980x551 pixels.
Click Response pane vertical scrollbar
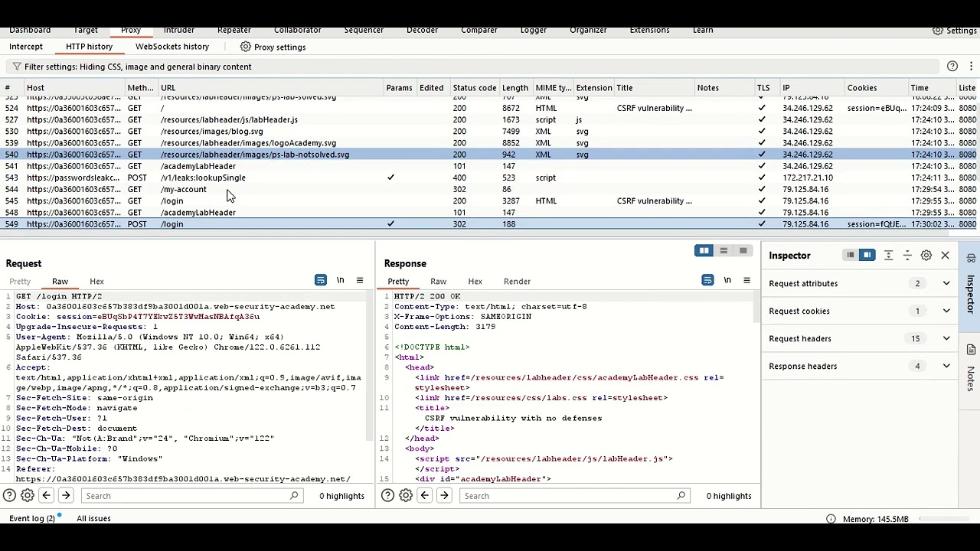coord(757,306)
